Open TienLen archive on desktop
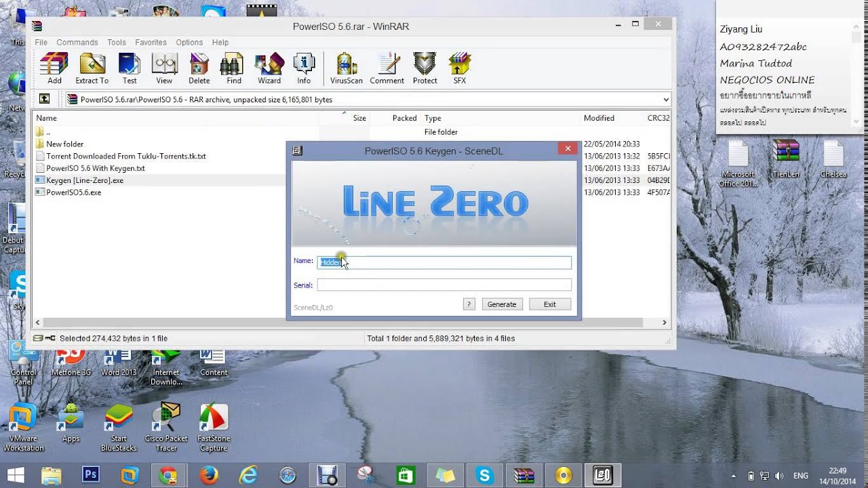Image resolution: width=868 pixels, height=488 pixels. [786, 159]
